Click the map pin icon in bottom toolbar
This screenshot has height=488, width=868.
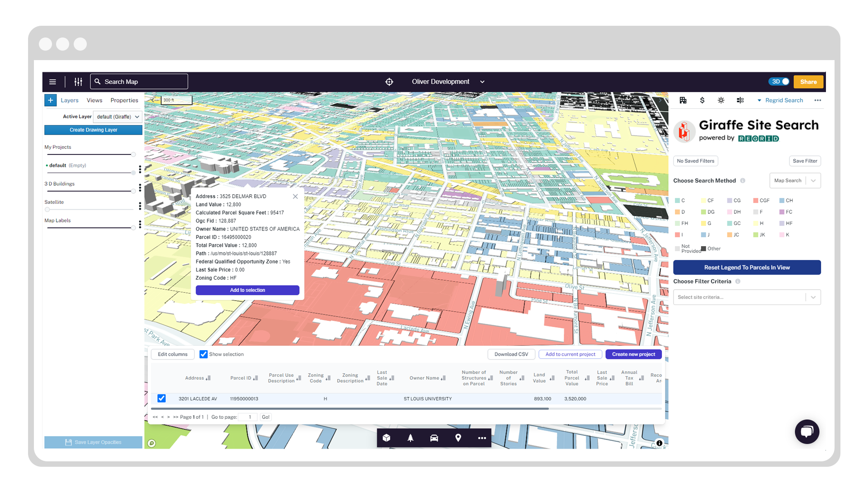click(458, 438)
